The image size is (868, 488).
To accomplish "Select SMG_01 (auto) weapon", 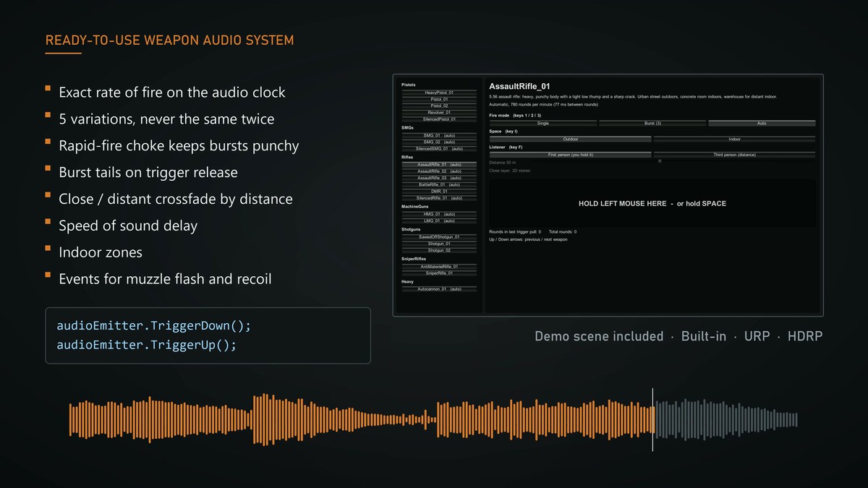I will 439,135.
